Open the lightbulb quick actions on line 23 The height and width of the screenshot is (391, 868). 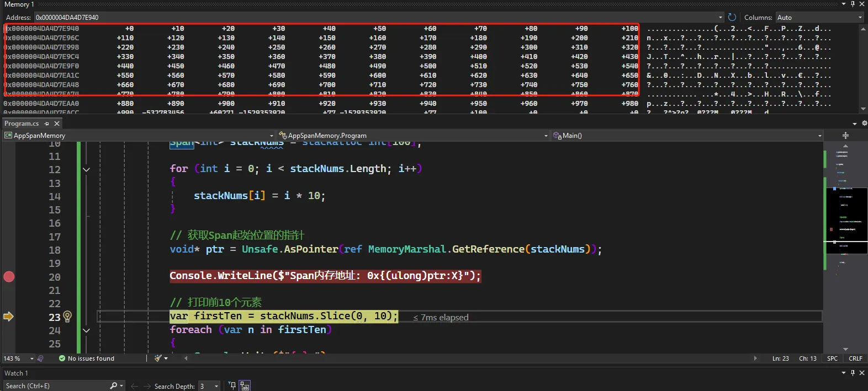(x=67, y=316)
